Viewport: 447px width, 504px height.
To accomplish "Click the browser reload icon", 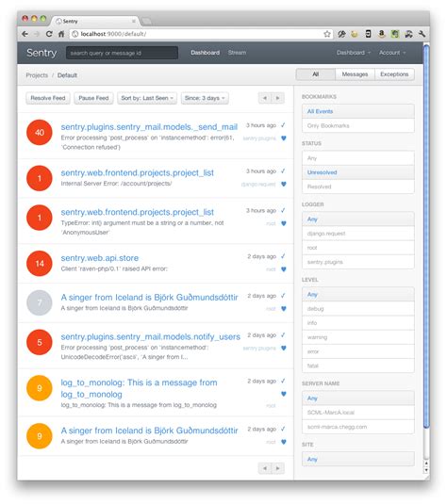I will click(x=49, y=34).
